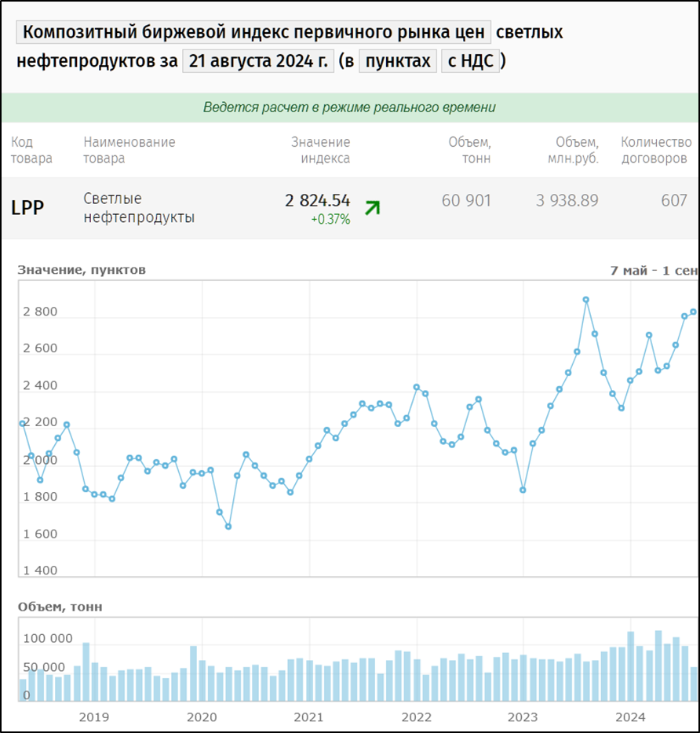Click the 'Значение, пунктов' chart title
This screenshot has height=733, width=700.
pyautogui.click(x=82, y=270)
